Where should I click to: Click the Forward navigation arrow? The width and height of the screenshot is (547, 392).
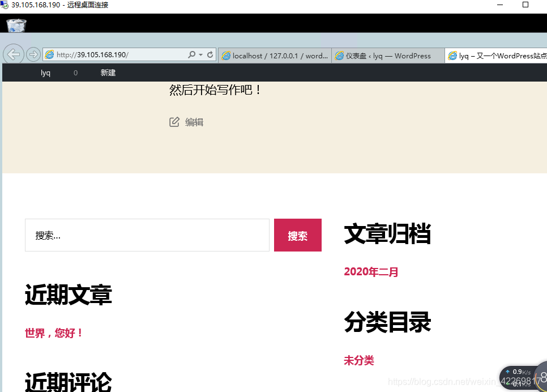click(33, 54)
